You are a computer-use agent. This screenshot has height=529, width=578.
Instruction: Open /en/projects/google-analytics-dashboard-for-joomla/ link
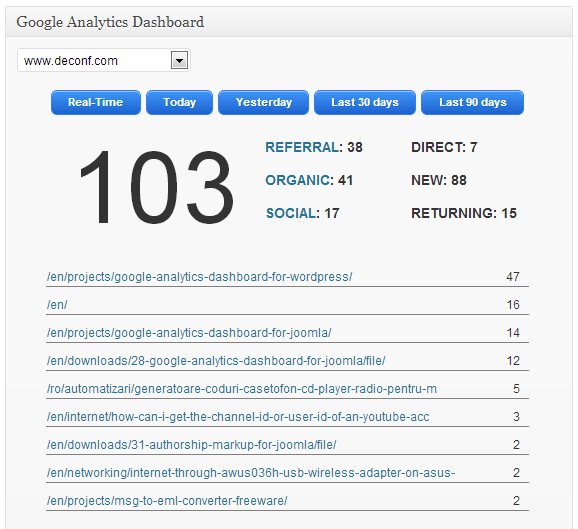189,333
